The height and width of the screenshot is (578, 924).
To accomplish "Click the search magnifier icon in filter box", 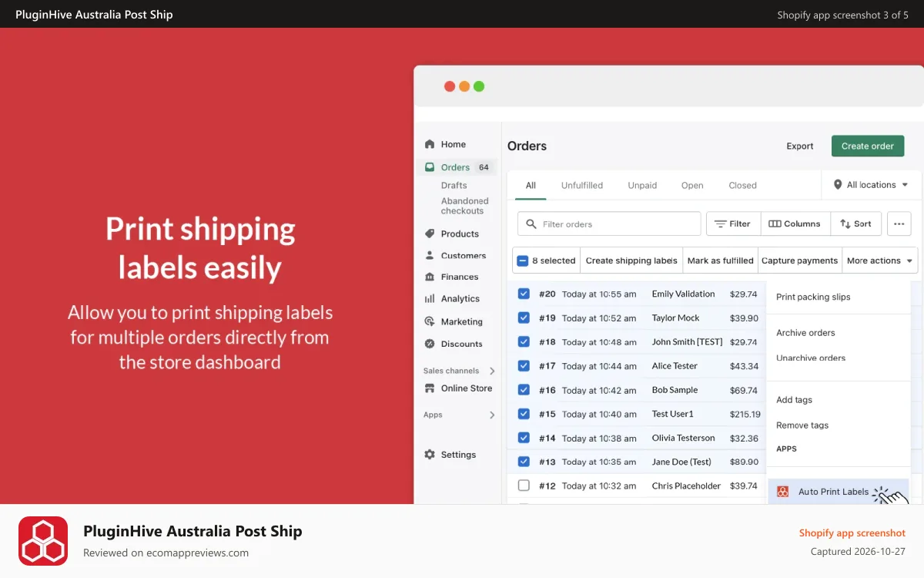I will 531,224.
